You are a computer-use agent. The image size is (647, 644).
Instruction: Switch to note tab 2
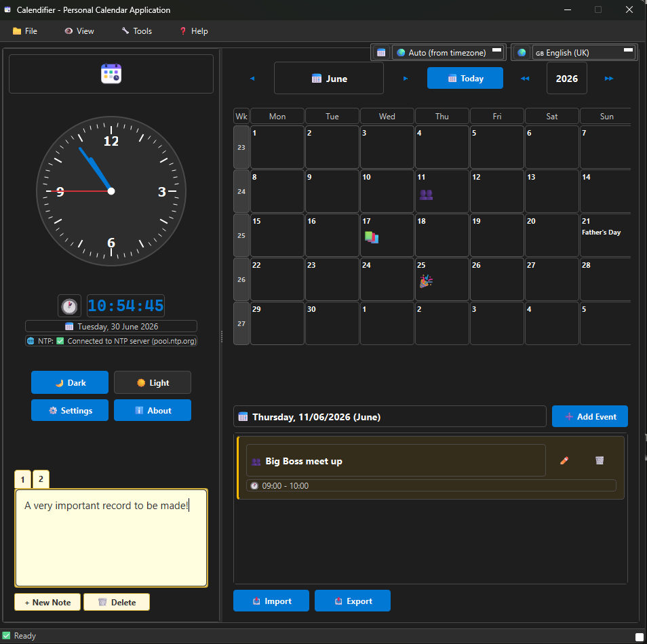click(41, 479)
